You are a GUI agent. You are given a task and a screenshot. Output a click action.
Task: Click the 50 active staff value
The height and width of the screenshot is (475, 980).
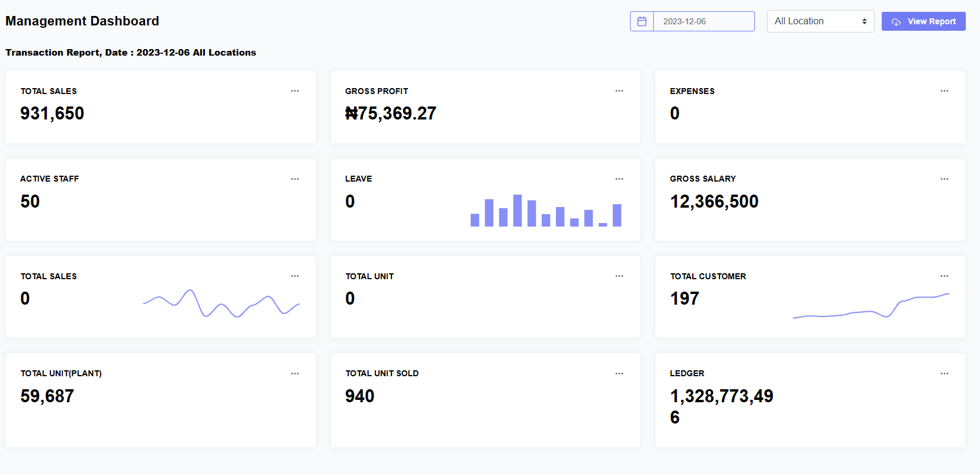(x=30, y=202)
